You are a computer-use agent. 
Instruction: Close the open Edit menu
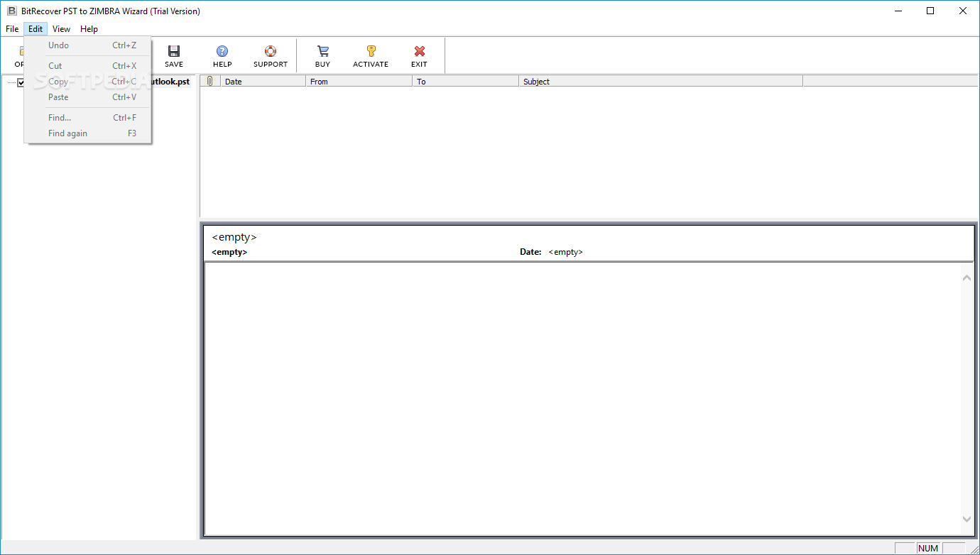36,29
